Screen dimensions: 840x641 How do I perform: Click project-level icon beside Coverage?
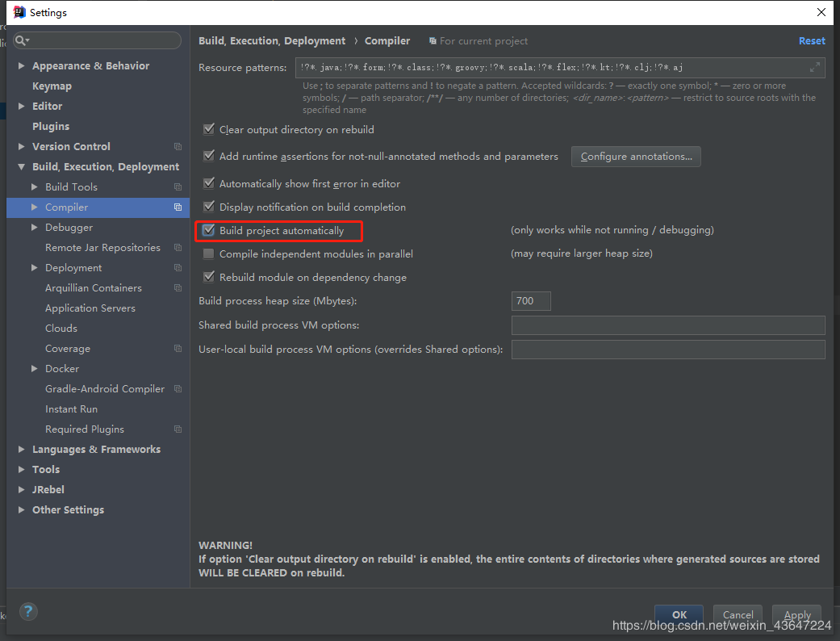pos(178,349)
